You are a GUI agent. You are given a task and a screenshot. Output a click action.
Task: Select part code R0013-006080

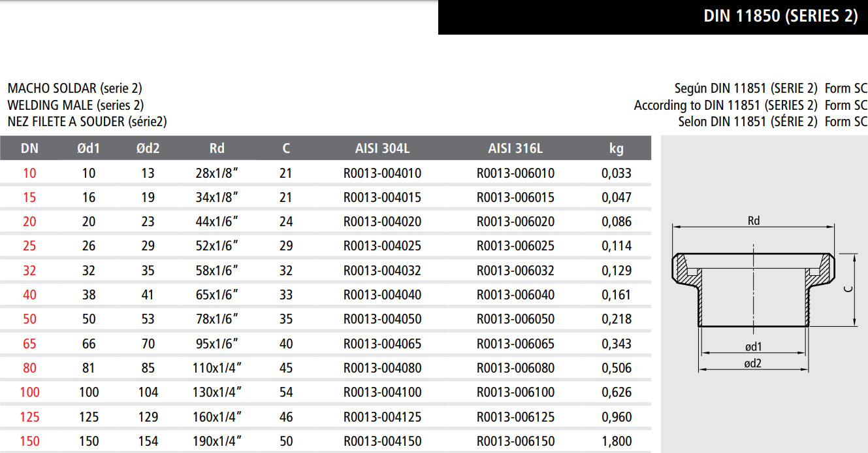(x=515, y=368)
